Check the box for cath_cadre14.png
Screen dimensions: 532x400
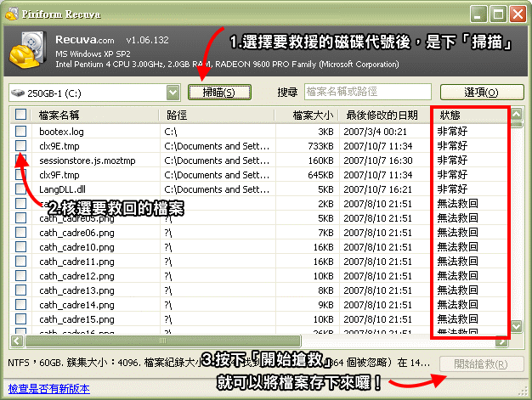tap(20, 305)
